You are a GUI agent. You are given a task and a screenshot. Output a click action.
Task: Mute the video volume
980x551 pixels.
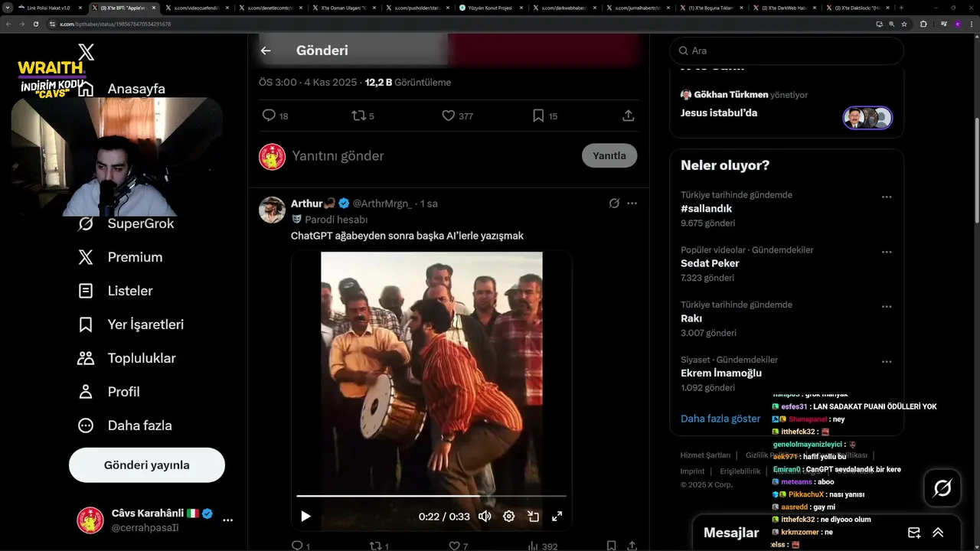coord(485,517)
